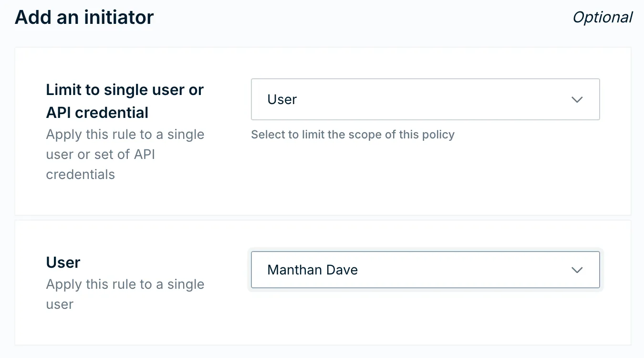Click the "Limit to single user or API credential" label
The width and height of the screenshot is (644, 358).
click(125, 101)
